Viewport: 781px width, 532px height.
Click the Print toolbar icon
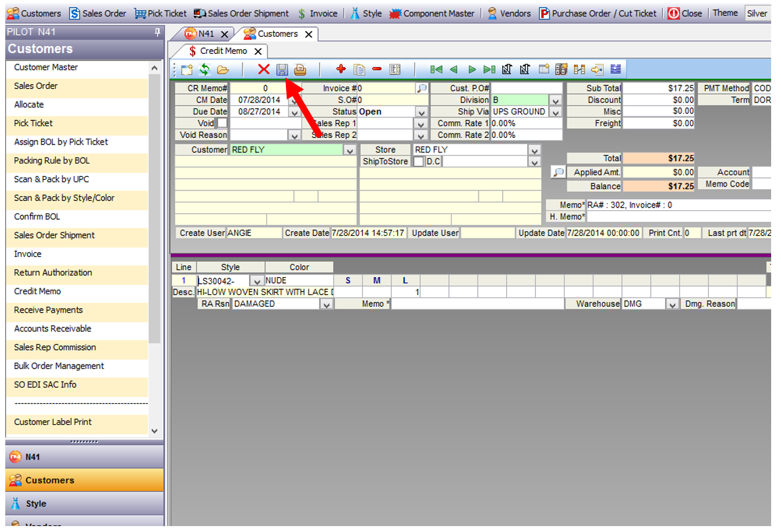tap(300, 70)
